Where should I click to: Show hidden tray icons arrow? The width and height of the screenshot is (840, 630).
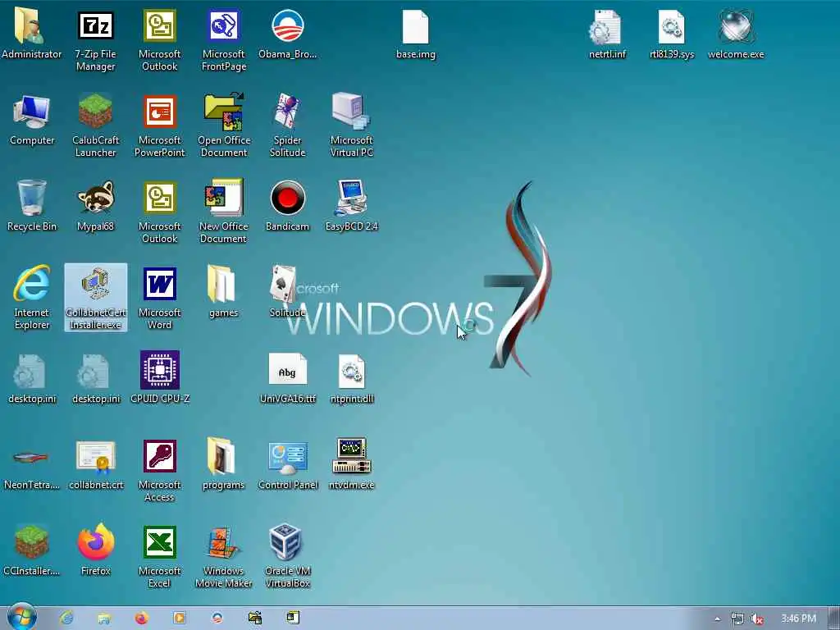(717, 619)
